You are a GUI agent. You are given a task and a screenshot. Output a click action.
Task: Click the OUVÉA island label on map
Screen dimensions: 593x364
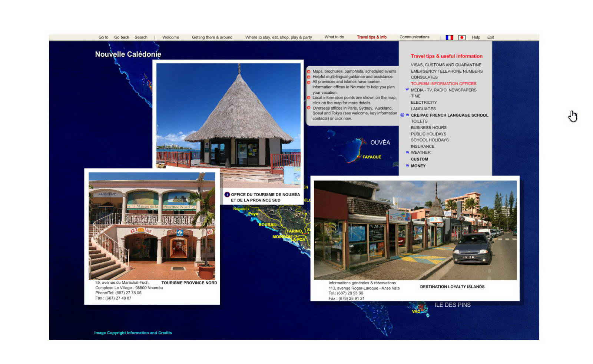pos(380,143)
